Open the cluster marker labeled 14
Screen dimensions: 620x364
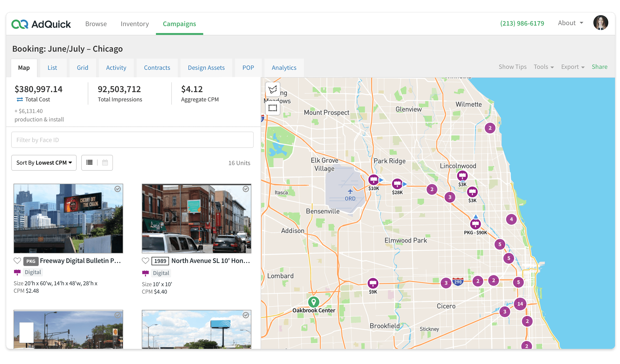pos(520,304)
